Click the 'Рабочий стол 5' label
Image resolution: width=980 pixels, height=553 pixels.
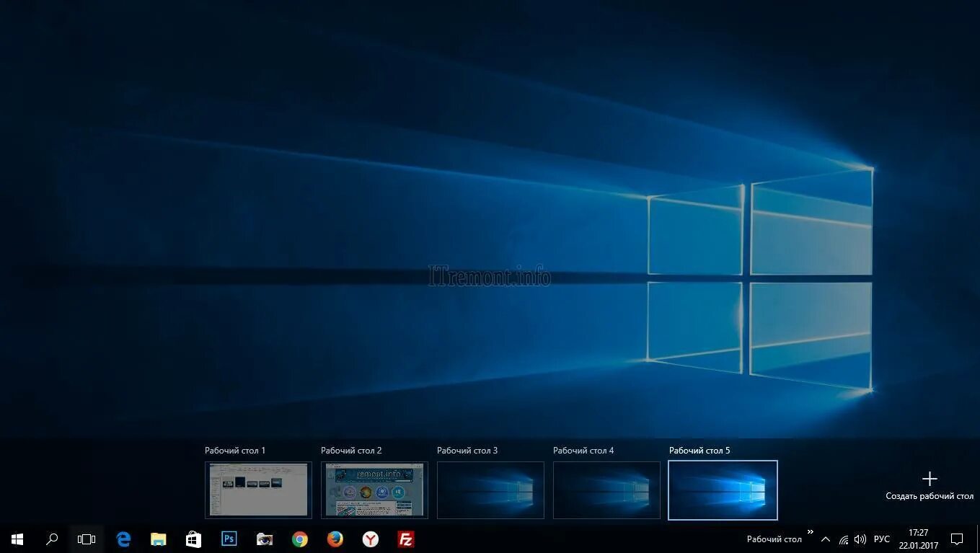[699, 451]
